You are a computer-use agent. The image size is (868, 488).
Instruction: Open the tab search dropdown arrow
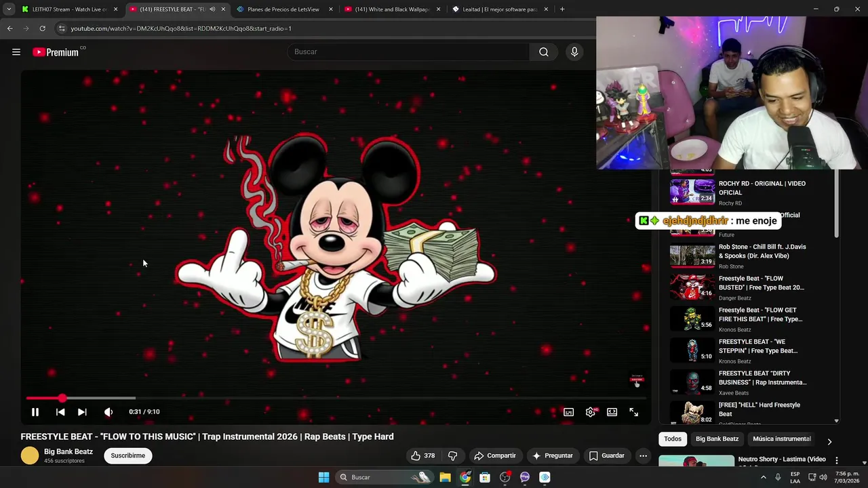coord(9,9)
